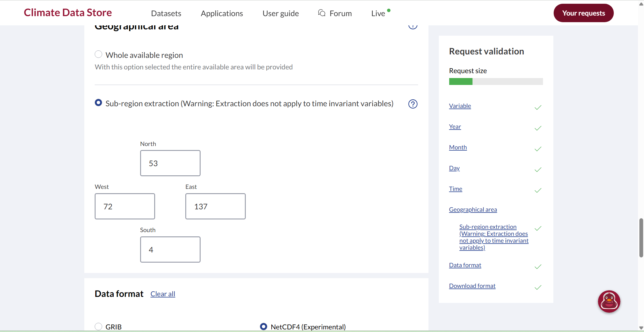Click the duck chat assistant icon
Image resolution: width=644 pixels, height=332 pixels.
pos(609,301)
